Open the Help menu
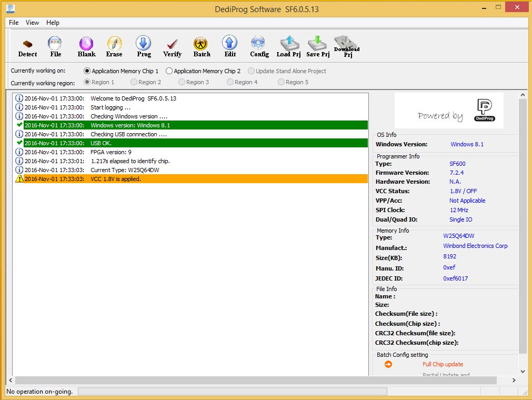The image size is (532, 400). 53,23
